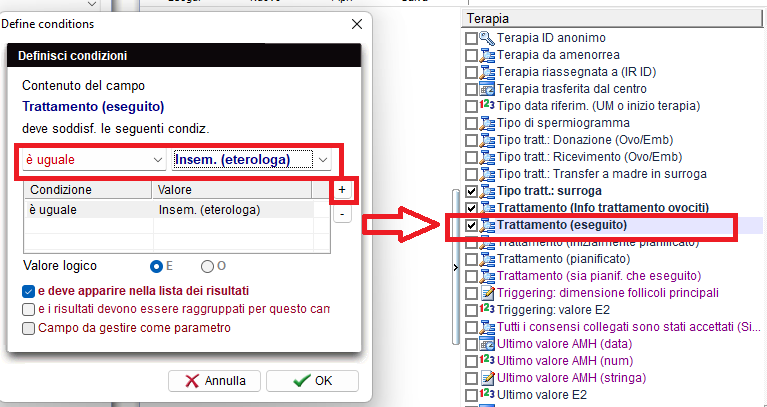Click the field icon of Terapia da amenorrea
Image resolution: width=767 pixels, height=407 pixels.
point(487,55)
